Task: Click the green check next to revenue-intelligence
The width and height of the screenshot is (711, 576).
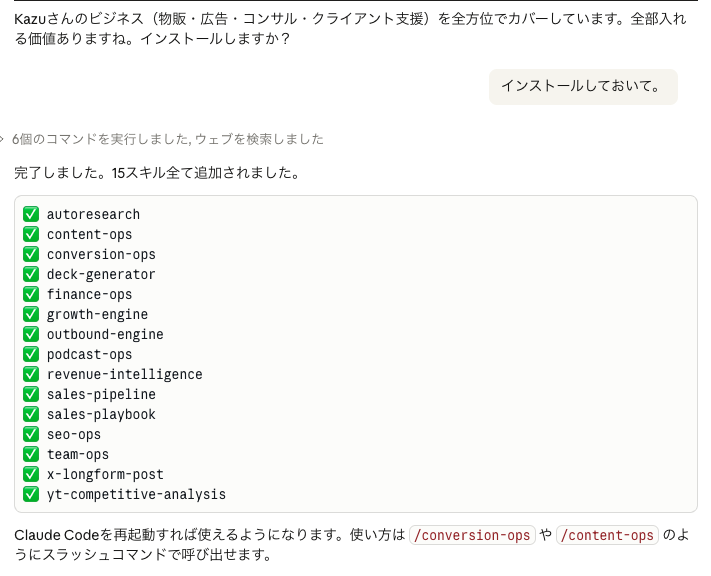Action: (x=31, y=374)
